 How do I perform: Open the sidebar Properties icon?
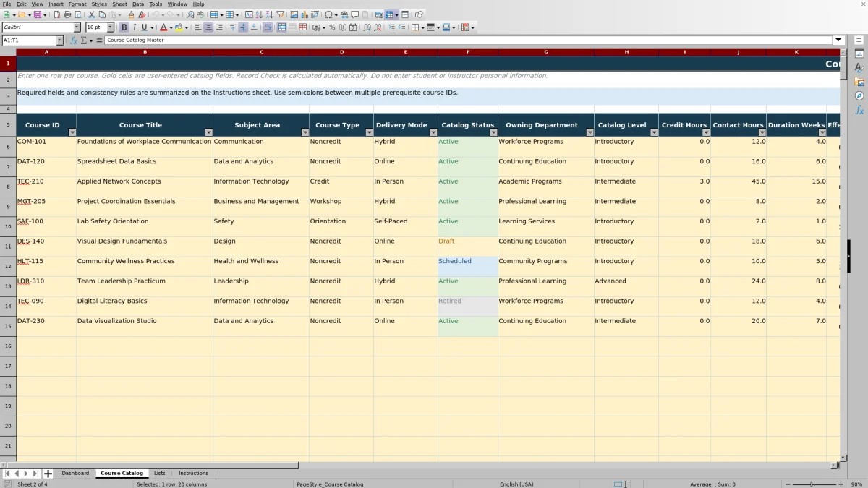tap(859, 53)
